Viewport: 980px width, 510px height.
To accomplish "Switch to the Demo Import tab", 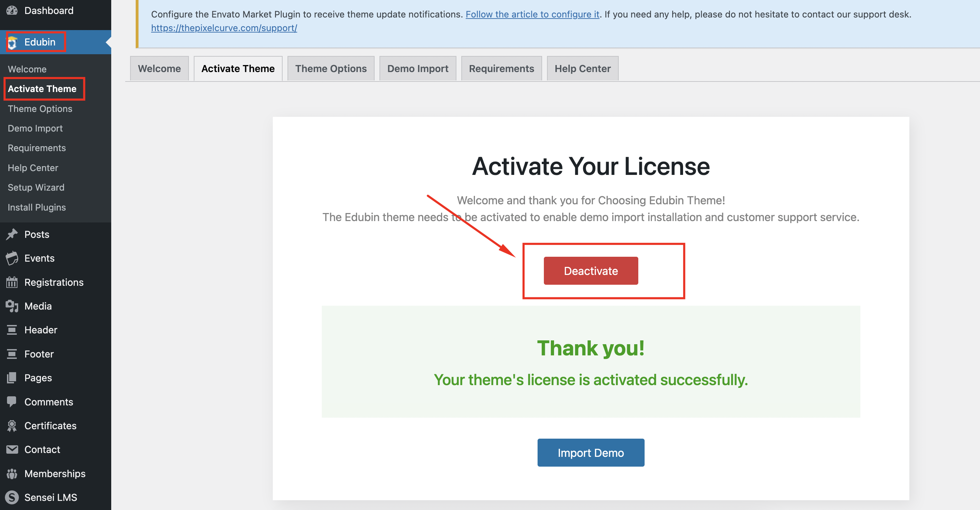I will (x=418, y=69).
